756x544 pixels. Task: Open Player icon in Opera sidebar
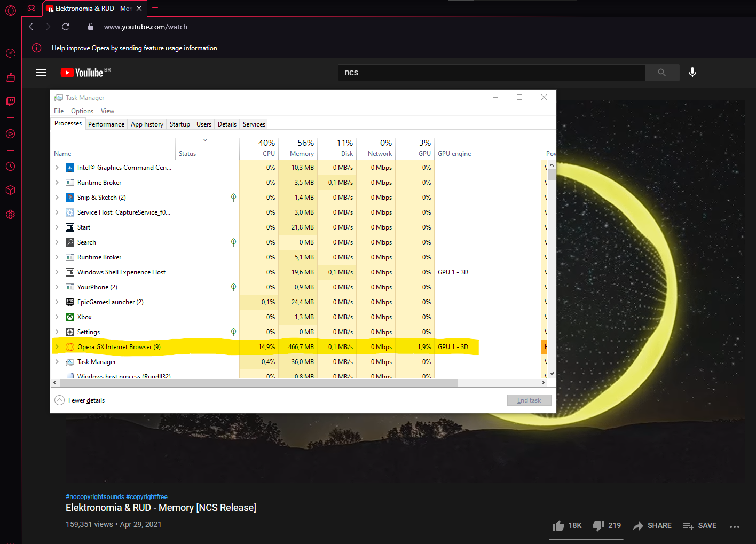(10, 134)
